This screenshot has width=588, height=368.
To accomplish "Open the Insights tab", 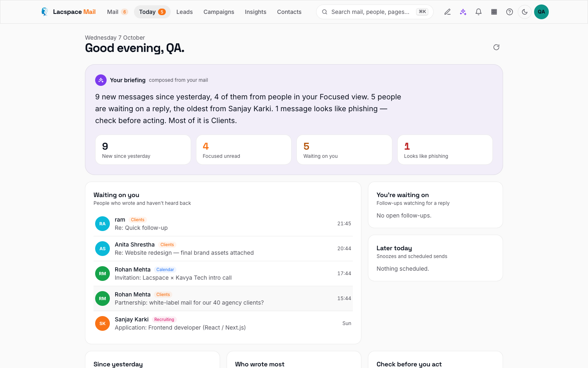I will click(x=256, y=12).
